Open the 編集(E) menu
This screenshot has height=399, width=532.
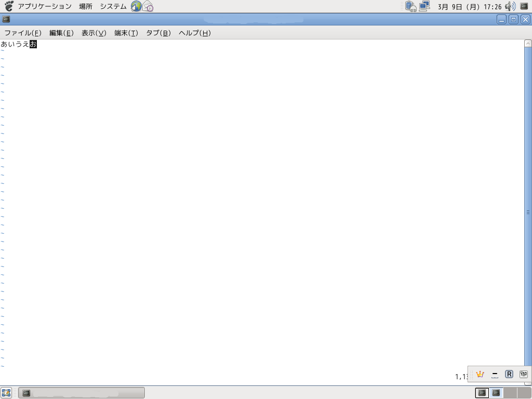[61, 33]
